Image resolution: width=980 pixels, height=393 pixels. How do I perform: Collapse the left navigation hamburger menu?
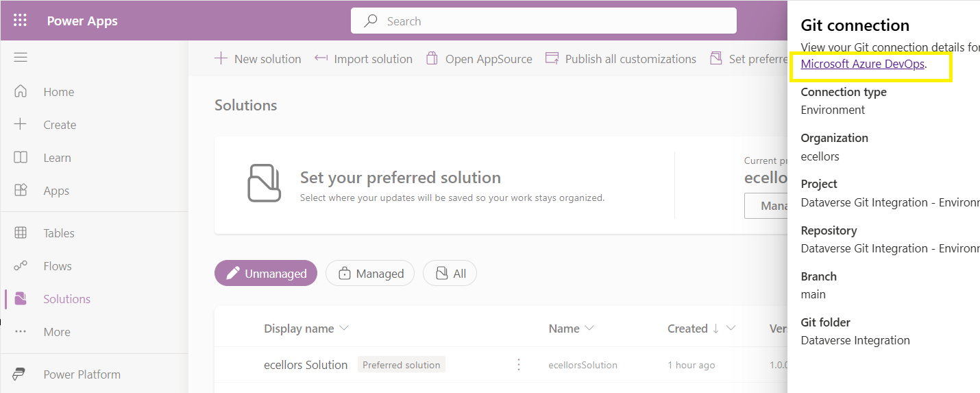point(21,57)
